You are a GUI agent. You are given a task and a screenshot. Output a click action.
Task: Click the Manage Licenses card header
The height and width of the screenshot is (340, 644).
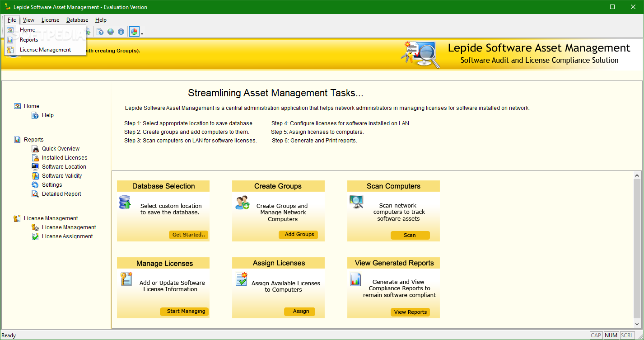163,263
